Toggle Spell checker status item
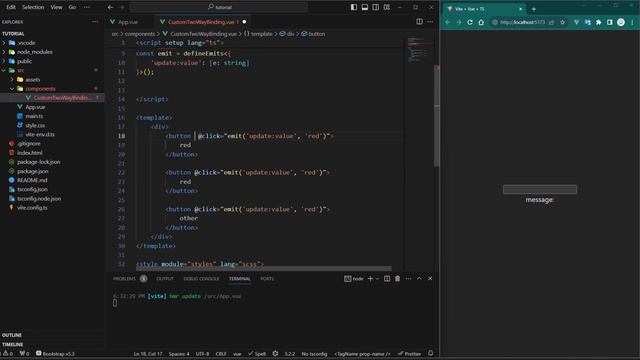The image size is (640, 360). [257, 354]
